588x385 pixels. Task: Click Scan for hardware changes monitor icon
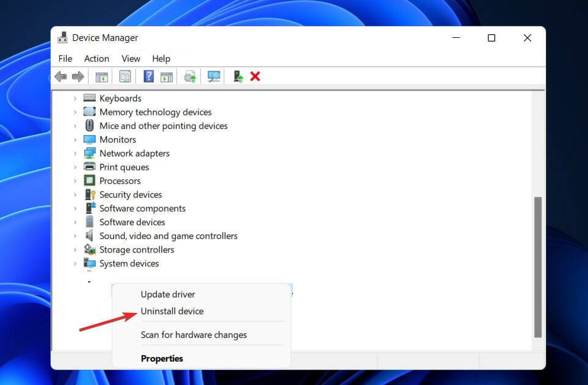coord(214,76)
